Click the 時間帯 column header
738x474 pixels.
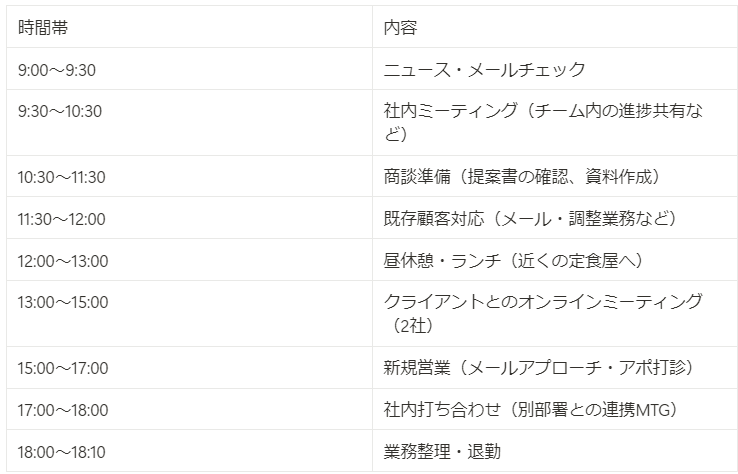point(189,27)
